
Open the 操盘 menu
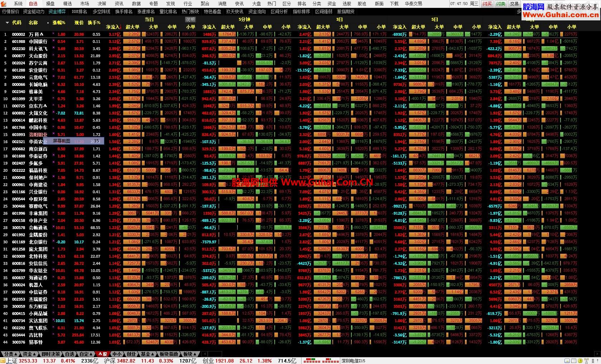[x=51, y=4]
